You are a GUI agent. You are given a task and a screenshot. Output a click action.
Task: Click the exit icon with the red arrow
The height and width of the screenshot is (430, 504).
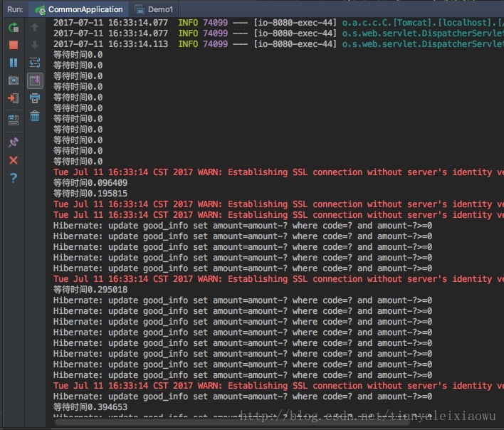pos(14,98)
